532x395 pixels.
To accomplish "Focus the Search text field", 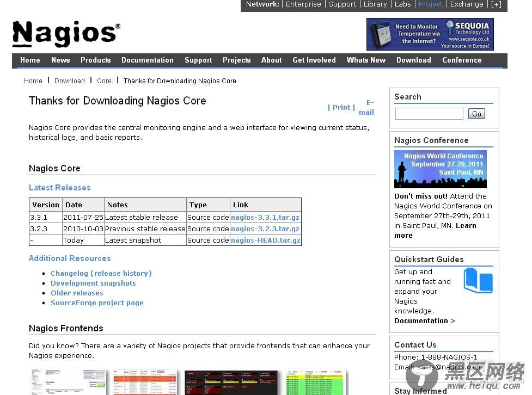I will [x=429, y=114].
